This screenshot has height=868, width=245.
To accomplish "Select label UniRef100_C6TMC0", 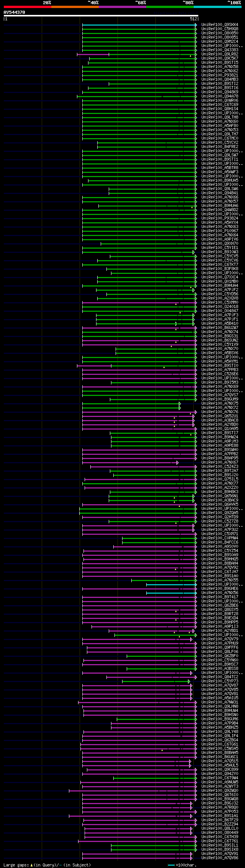I will click(x=220, y=138).
